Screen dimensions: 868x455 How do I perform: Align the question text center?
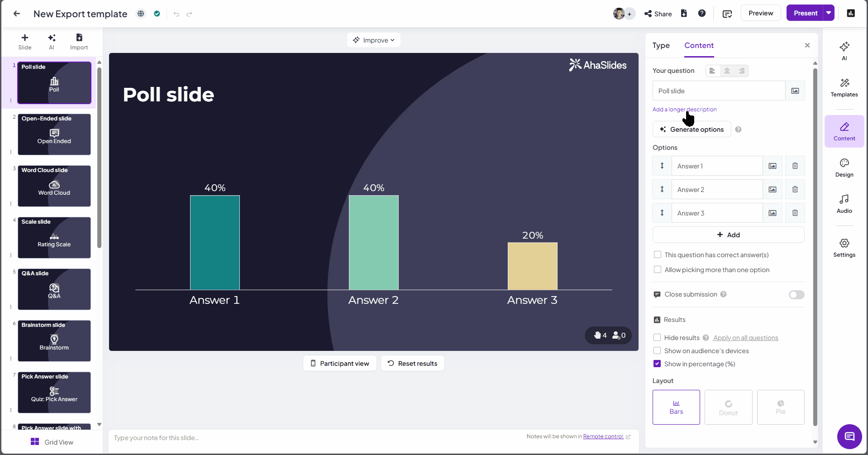tap(727, 71)
